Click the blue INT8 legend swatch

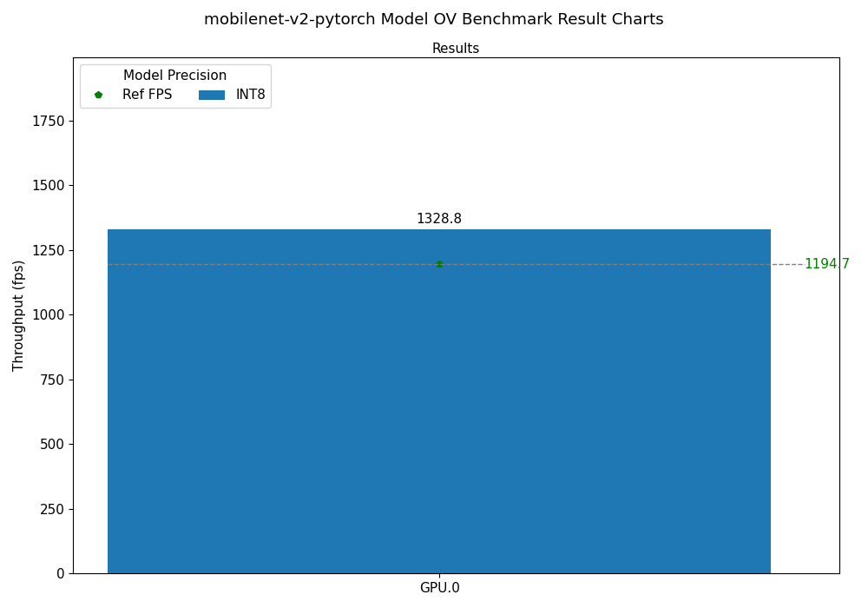[212, 95]
